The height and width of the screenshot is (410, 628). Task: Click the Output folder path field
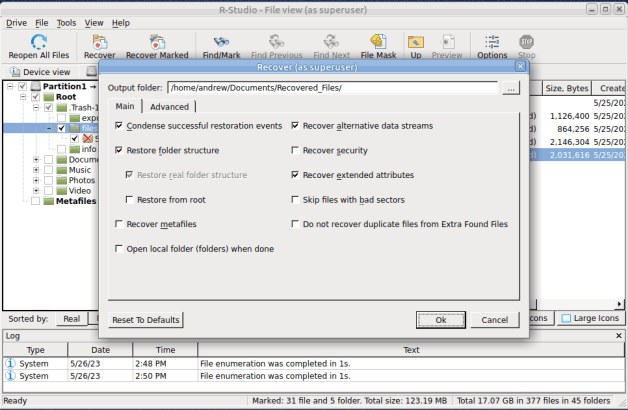point(332,88)
